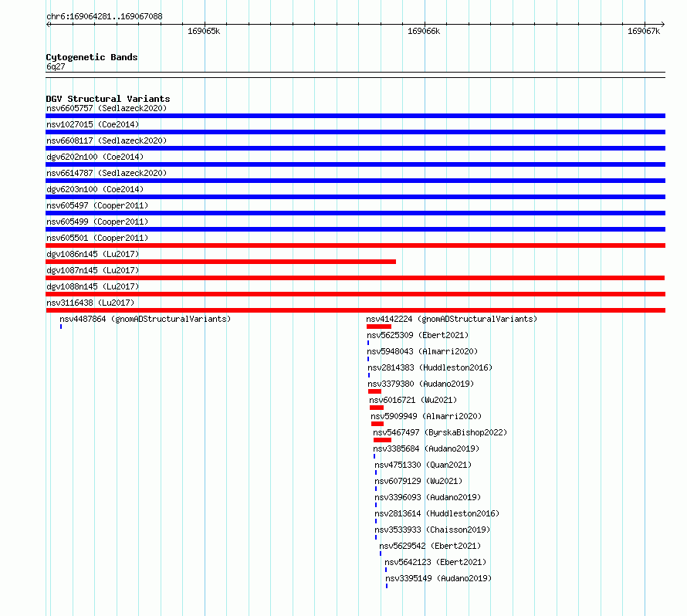
Task: Click nsv3395149 (Audano2019) label
Action: (438, 578)
